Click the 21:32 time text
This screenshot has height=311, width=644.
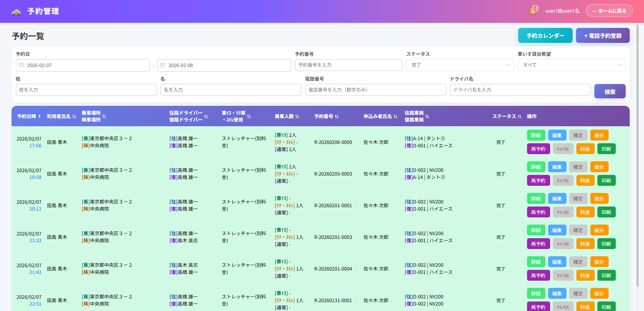pyautogui.click(x=35, y=241)
